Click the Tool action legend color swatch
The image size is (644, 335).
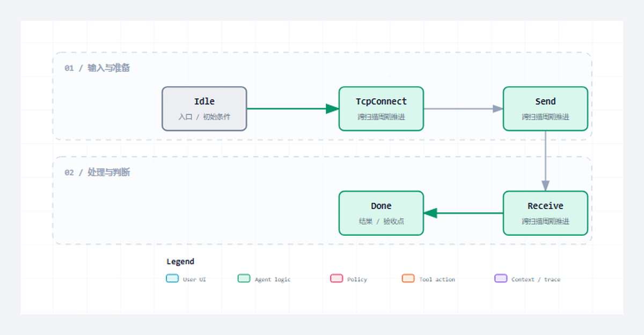tap(408, 279)
